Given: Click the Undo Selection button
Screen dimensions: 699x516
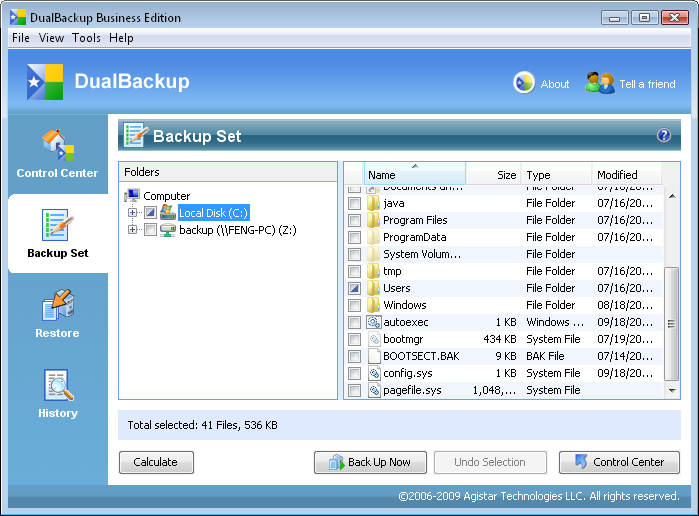Looking at the screenshot, I should tap(490, 462).
